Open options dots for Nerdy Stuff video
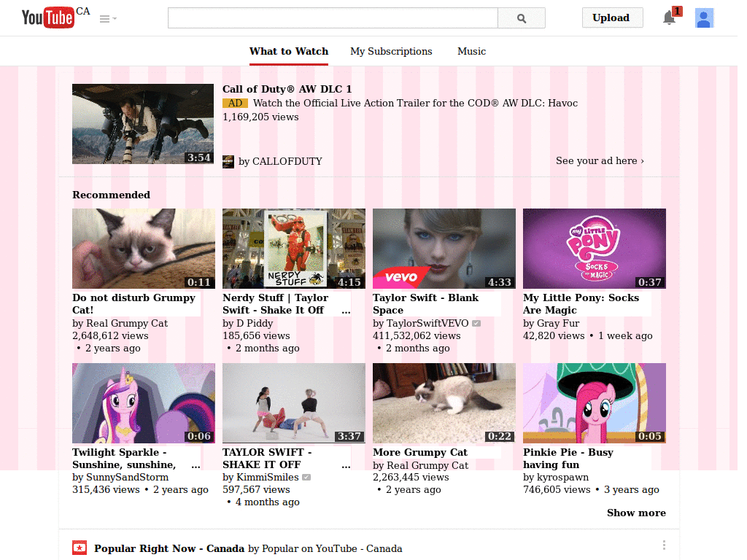Screen dimensions: 747x560 (x=347, y=311)
